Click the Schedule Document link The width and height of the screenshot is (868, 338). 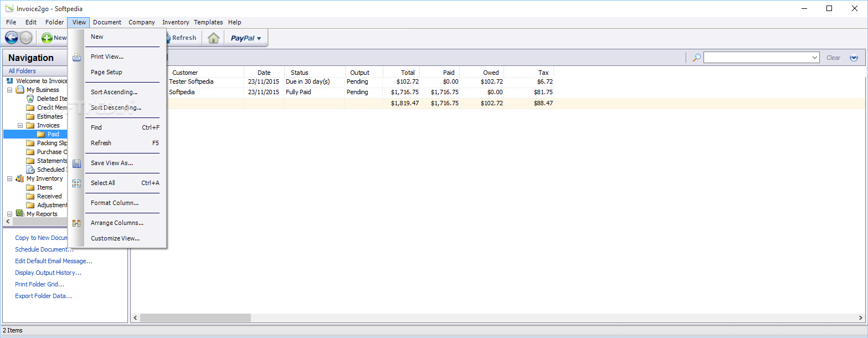click(44, 249)
